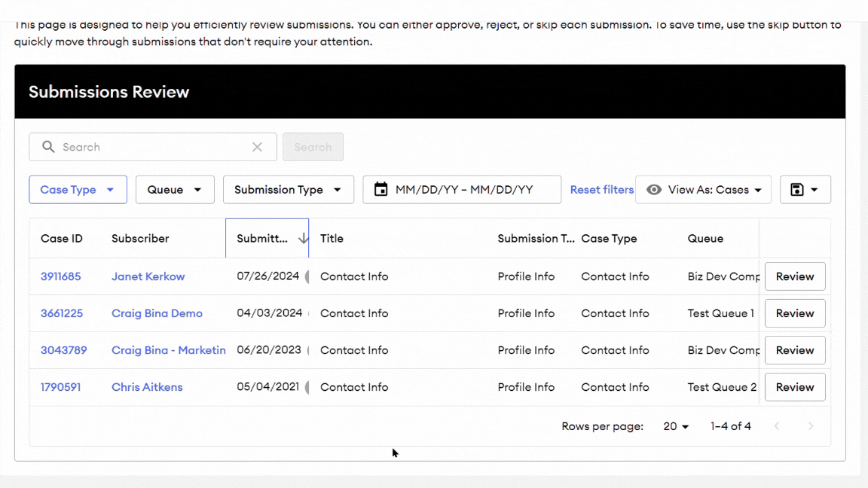Change the View As: Cases dropdown
The image size is (868, 488).
[703, 189]
